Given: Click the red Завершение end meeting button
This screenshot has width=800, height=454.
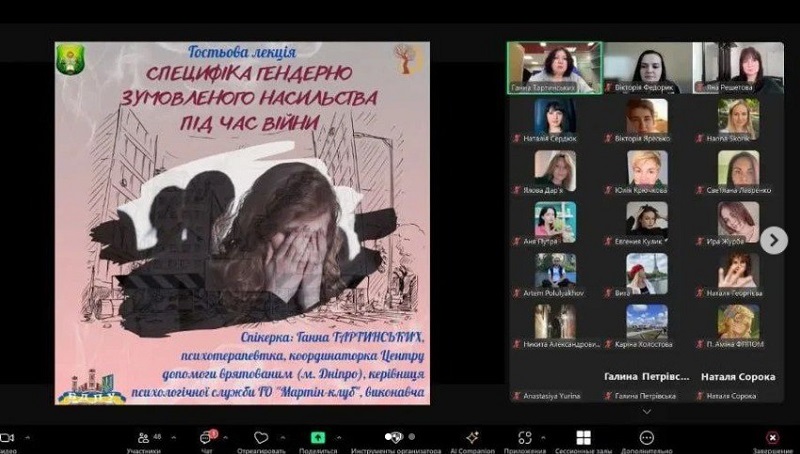Looking at the screenshot, I should 772,438.
